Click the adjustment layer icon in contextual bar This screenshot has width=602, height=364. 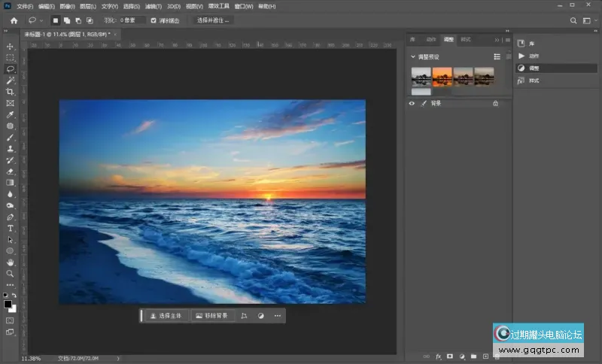[x=260, y=316]
